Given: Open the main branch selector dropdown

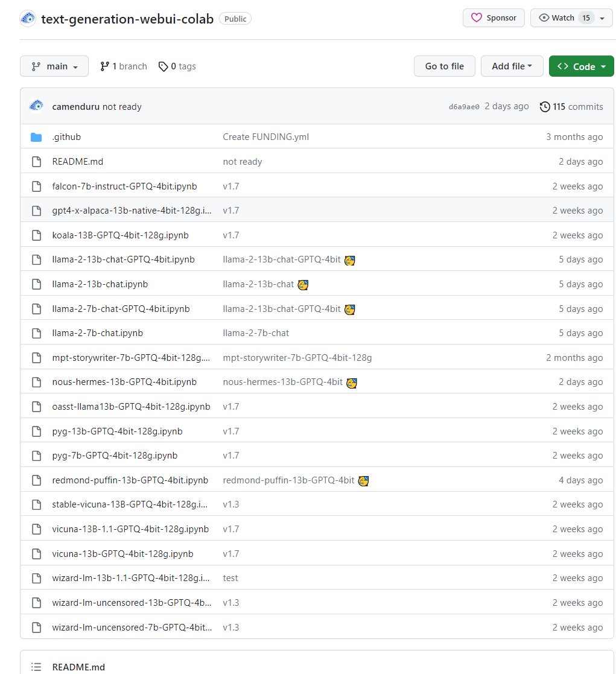Looking at the screenshot, I should click(x=54, y=66).
